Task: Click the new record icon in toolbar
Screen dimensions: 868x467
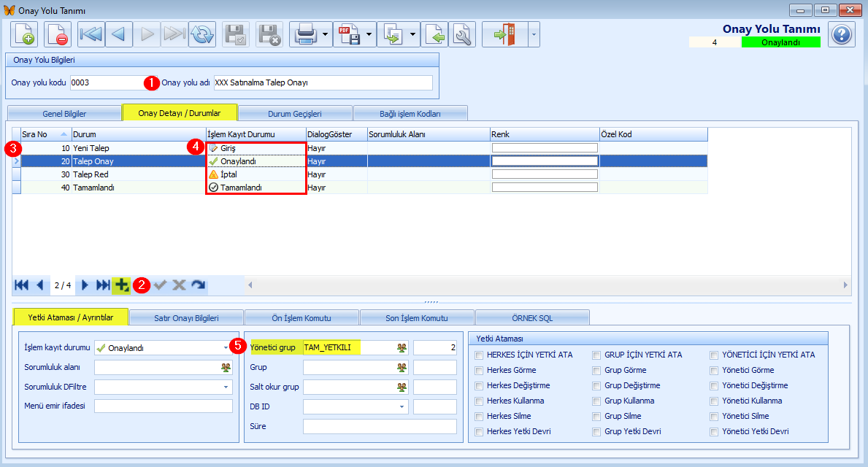Action: point(24,34)
